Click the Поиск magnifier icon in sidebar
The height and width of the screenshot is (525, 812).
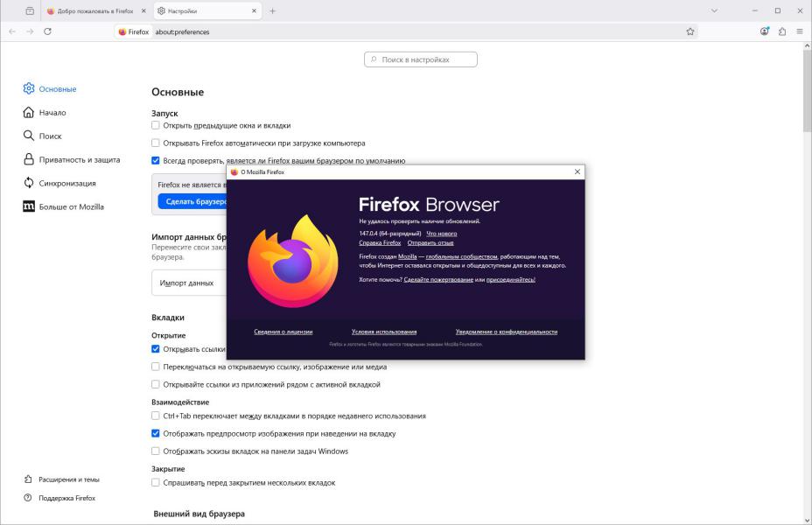tap(29, 136)
